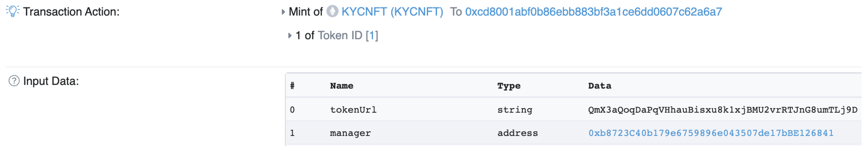Click the "Input Data:" label
This screenshot has height=153, width=868.
tap(51, 81)
